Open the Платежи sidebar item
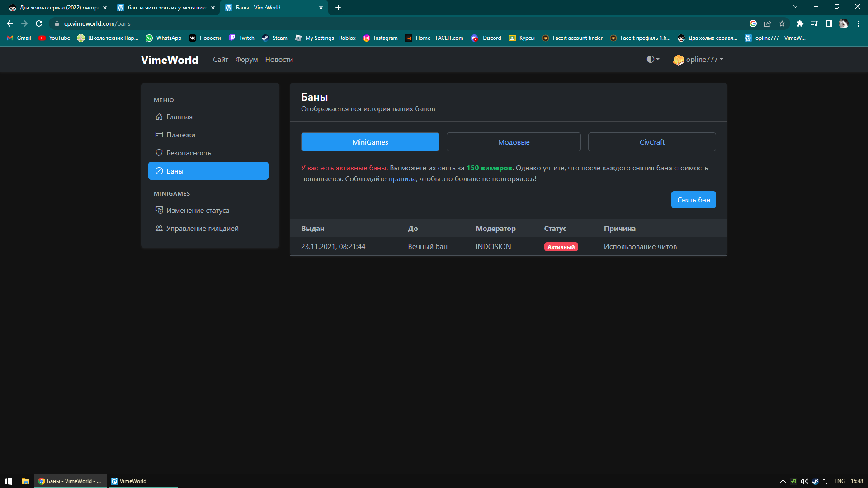The image size is (868, 488). click(180, 135)
